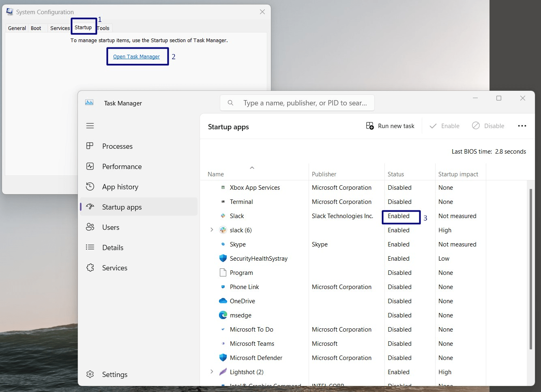Click the Run new task button

[391, 126]
